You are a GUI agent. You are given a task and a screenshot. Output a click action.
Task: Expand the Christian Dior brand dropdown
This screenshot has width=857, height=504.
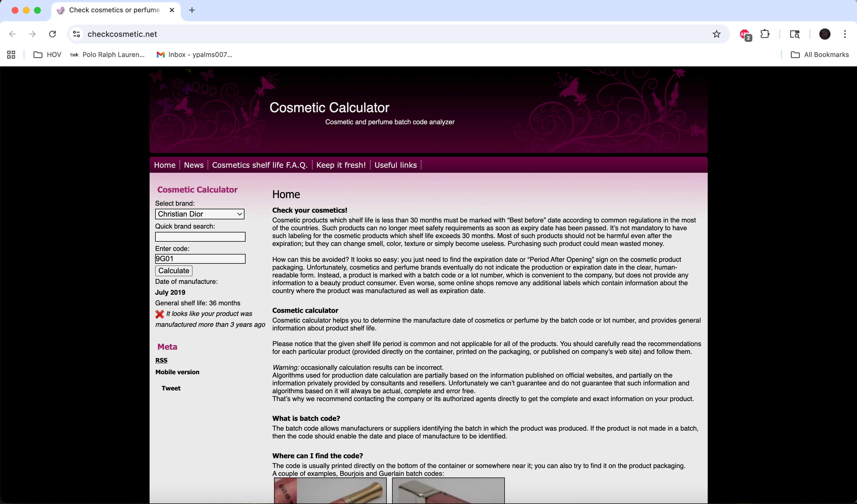tap(200, 214)
